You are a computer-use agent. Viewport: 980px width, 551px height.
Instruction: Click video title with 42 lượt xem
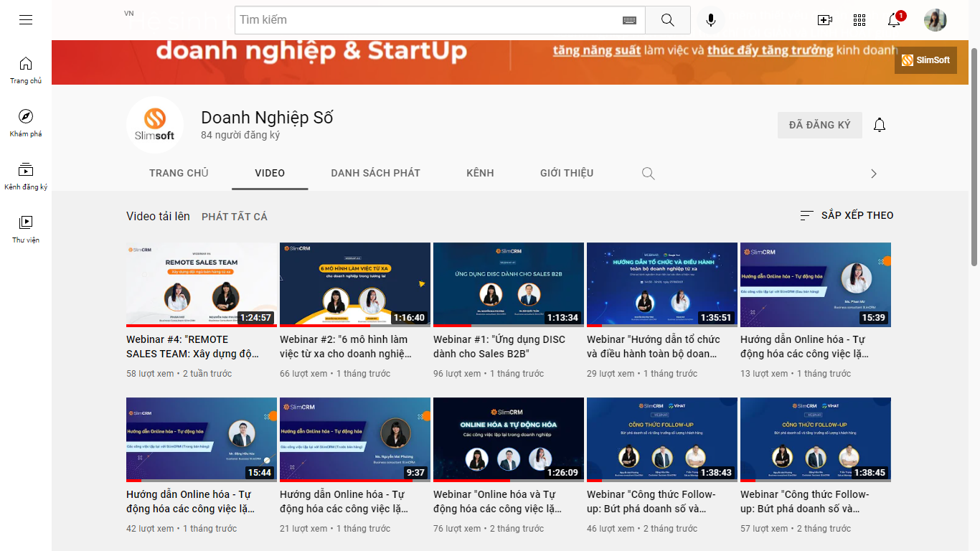tap(191, 501)
